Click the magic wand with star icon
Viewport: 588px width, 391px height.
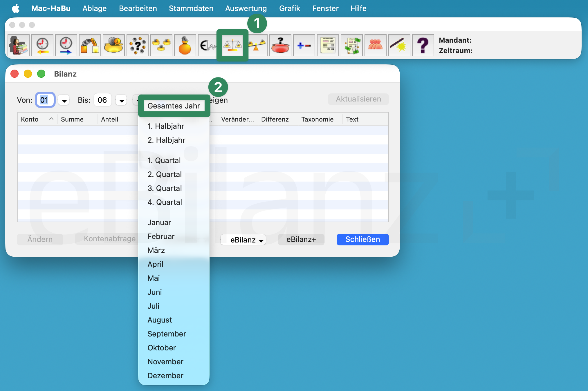399,45
